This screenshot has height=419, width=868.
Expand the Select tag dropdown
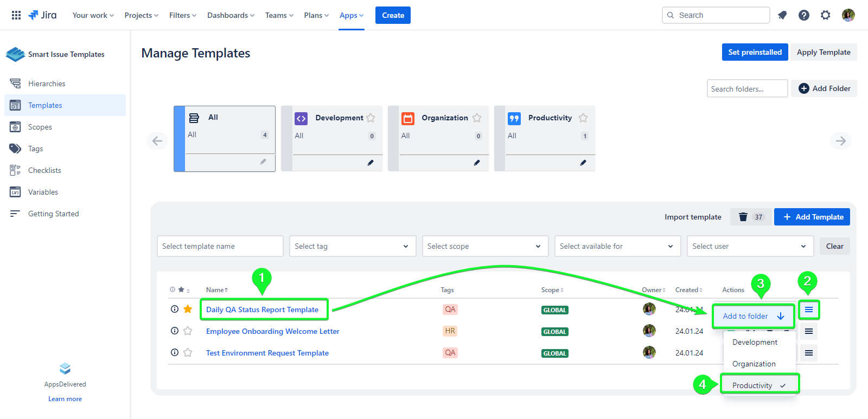pos(352,246)
